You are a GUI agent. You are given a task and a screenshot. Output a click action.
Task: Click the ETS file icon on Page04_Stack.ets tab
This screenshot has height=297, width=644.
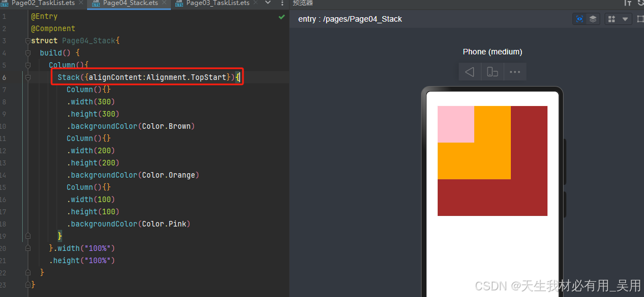pyautogui.click(x=96, y=3)
